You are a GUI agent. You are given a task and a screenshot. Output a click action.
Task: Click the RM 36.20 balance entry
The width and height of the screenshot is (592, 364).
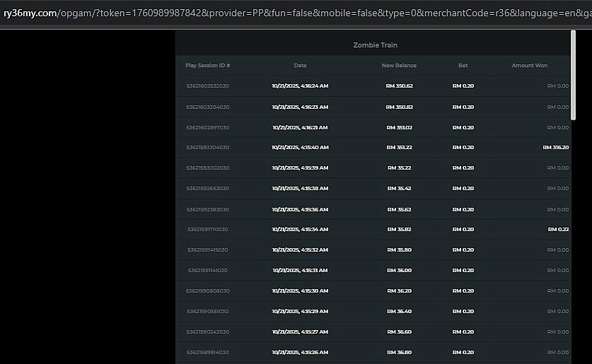tap(399, 291)
